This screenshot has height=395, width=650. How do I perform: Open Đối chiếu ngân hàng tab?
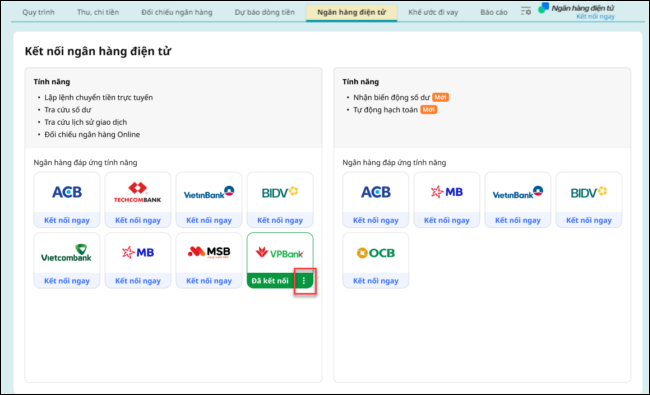(177, 12)
